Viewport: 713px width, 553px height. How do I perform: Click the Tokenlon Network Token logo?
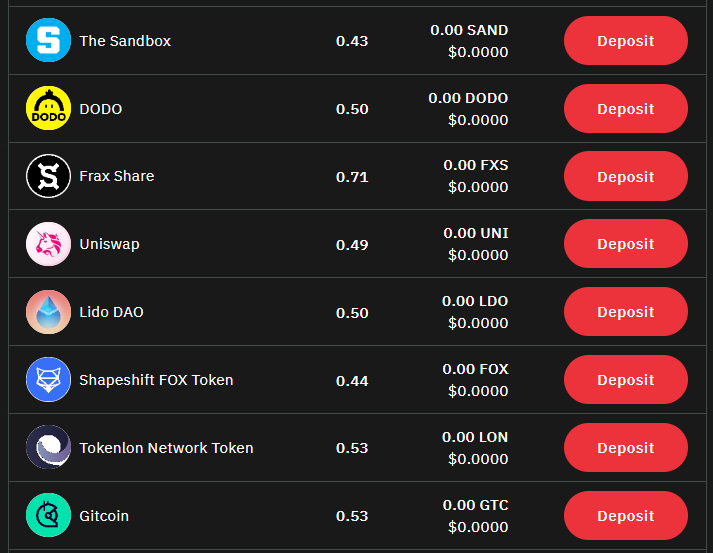coord(48,447)
